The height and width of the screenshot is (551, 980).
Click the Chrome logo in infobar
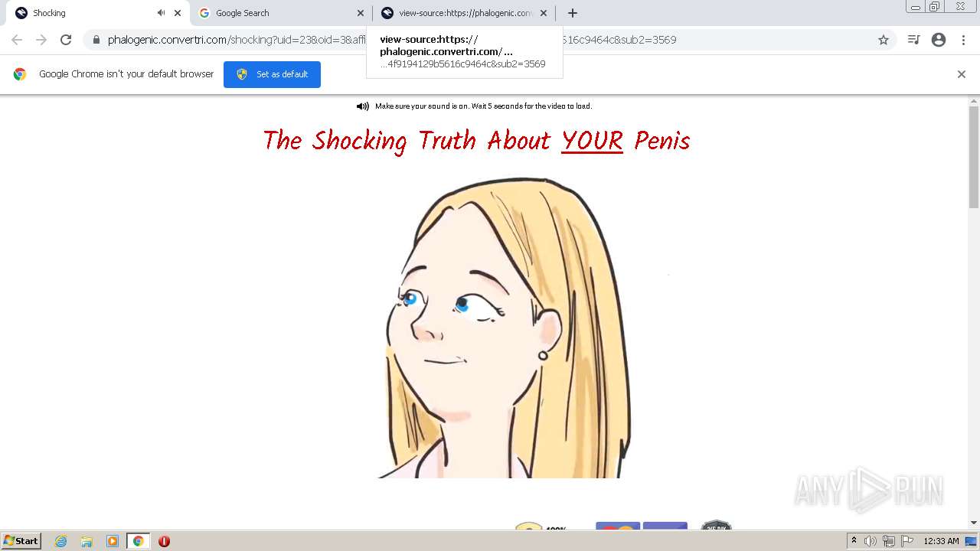pyautogui.click(x=20, y=74)
